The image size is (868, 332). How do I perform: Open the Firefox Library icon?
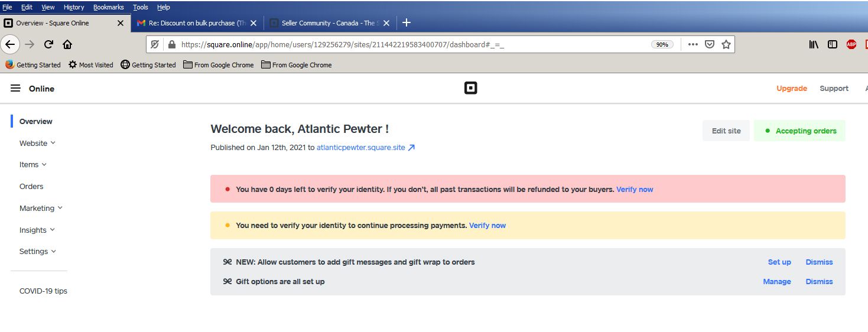[x=814, y=44]
